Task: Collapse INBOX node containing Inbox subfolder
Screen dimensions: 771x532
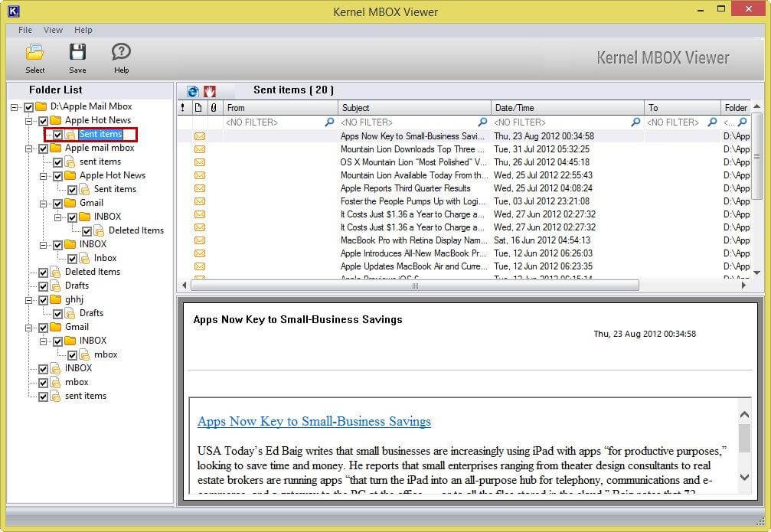Action: point(44,244)
